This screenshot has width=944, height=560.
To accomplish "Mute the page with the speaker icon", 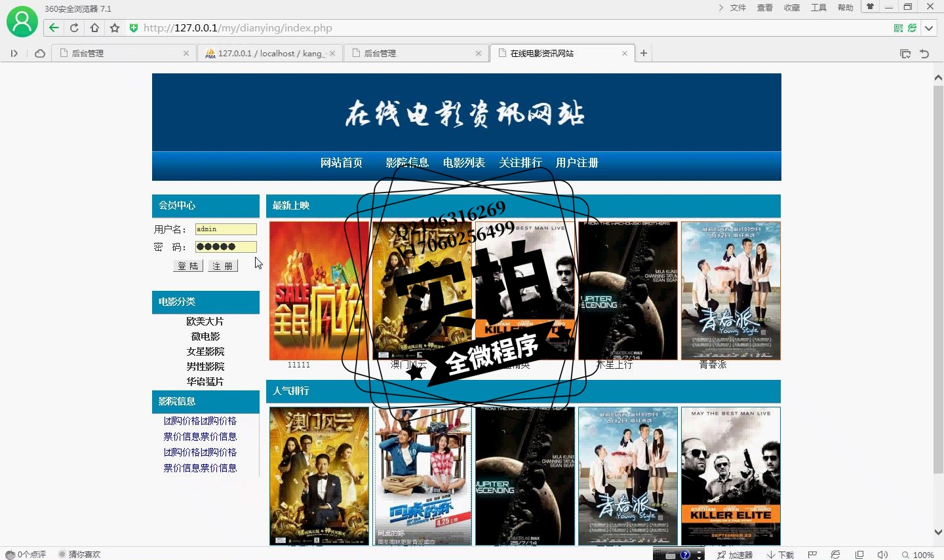I will [x=882, y=555].
